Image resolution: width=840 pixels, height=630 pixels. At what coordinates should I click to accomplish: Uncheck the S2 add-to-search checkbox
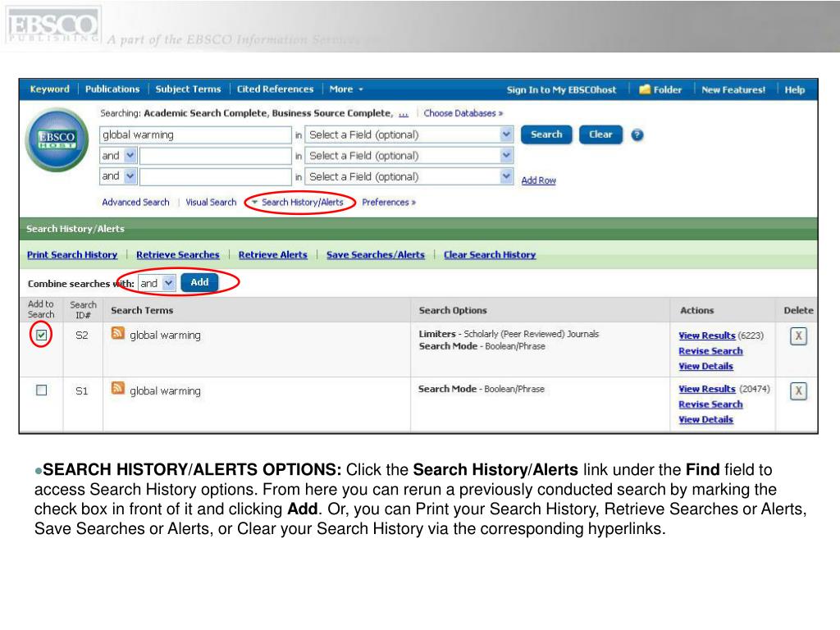[41, 336]
